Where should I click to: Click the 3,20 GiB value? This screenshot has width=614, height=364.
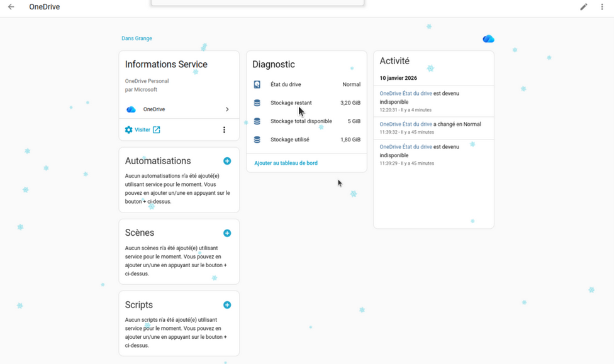[x=350, y=102]
